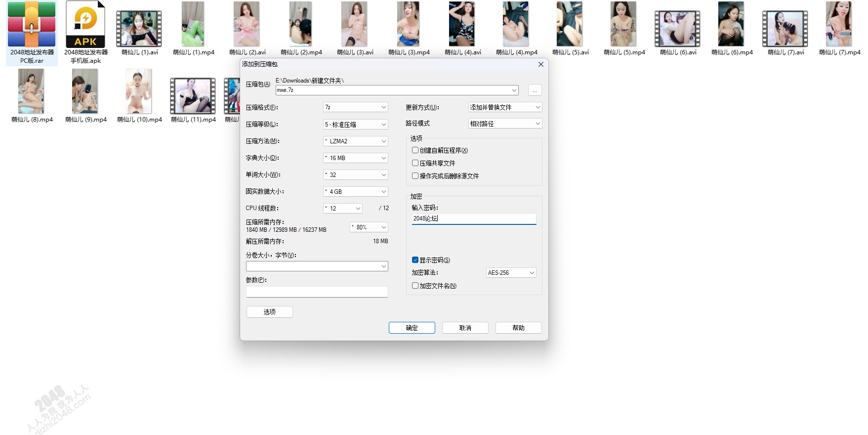Enable the 创建自解压程序 checkbox
This screenshot has width=868, height=435.
tap(415, 150)
